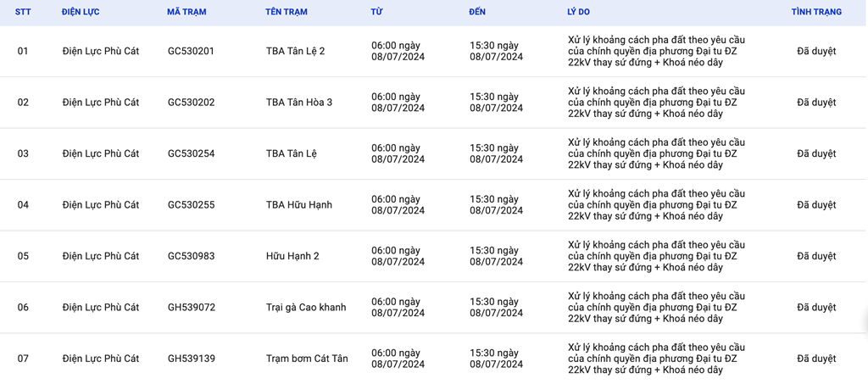Click the TÊN TRẠM column header
The image size is (868, 384).
tap(287, 12)
